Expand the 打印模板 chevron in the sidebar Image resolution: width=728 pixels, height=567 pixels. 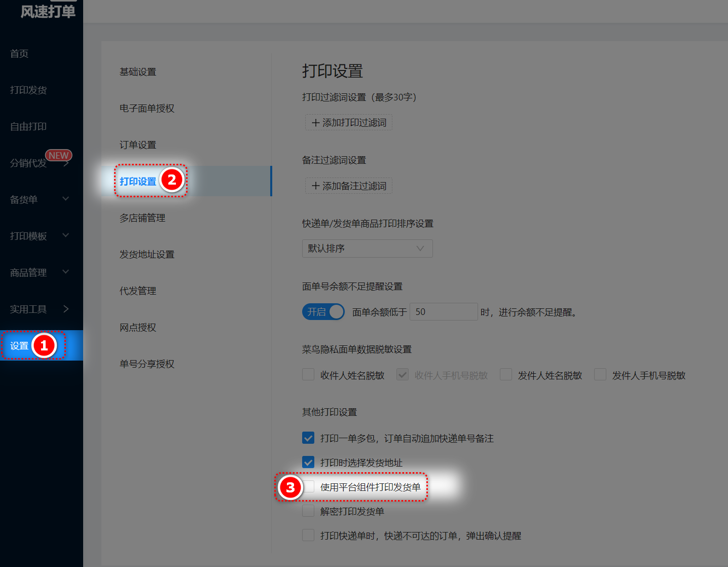tap(65, 235)
